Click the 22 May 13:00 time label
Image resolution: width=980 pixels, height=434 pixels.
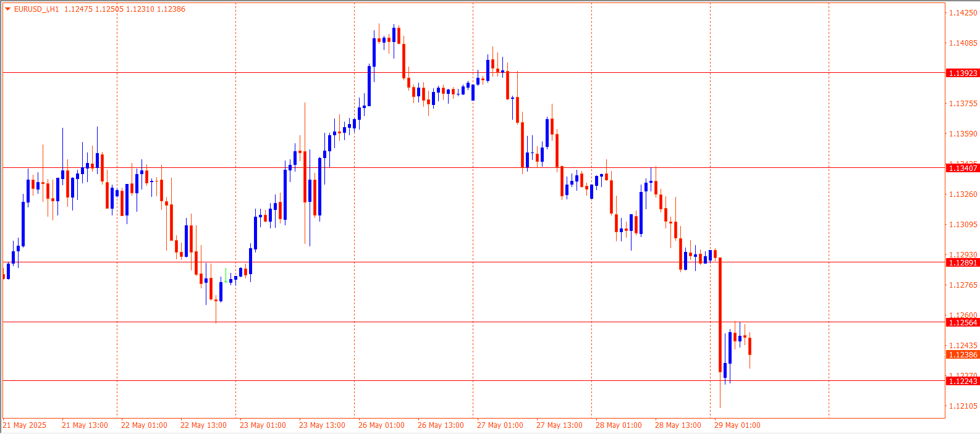pyautogui.click(x=203, y=425)
